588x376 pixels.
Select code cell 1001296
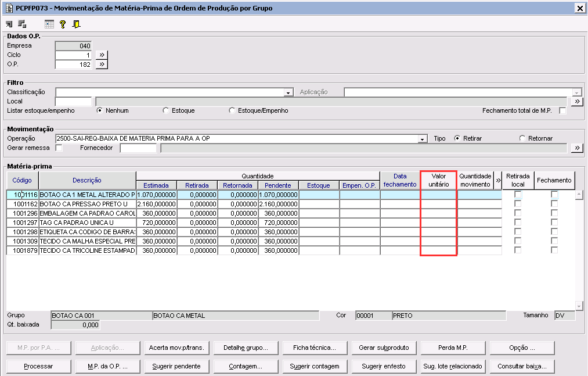coord(23,213)
